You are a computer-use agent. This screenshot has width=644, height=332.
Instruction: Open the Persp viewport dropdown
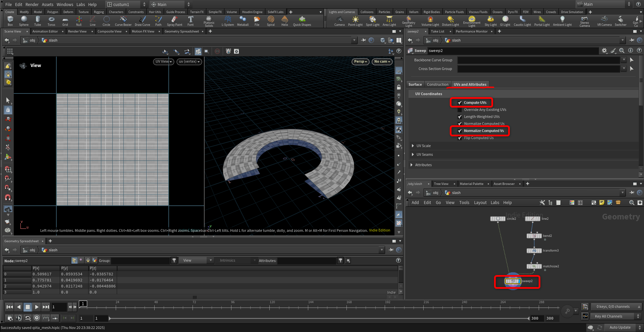coord(361,62)
